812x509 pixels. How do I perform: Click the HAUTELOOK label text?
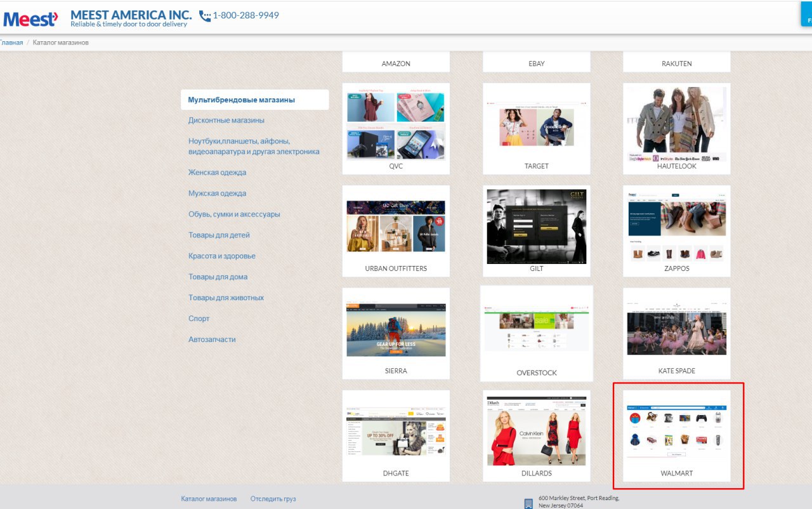pos(677,166)
